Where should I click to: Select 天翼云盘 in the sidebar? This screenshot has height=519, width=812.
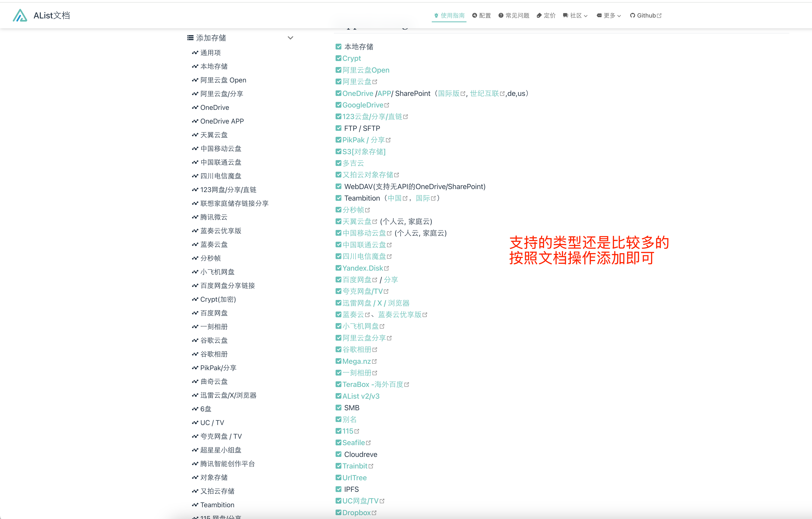214,135
